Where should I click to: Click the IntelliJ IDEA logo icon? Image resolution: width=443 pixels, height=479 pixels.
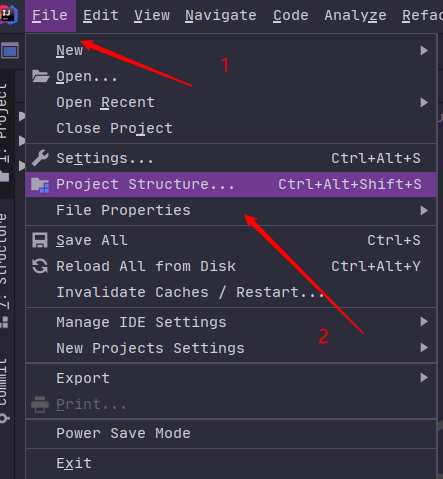(x=8, y=15)
